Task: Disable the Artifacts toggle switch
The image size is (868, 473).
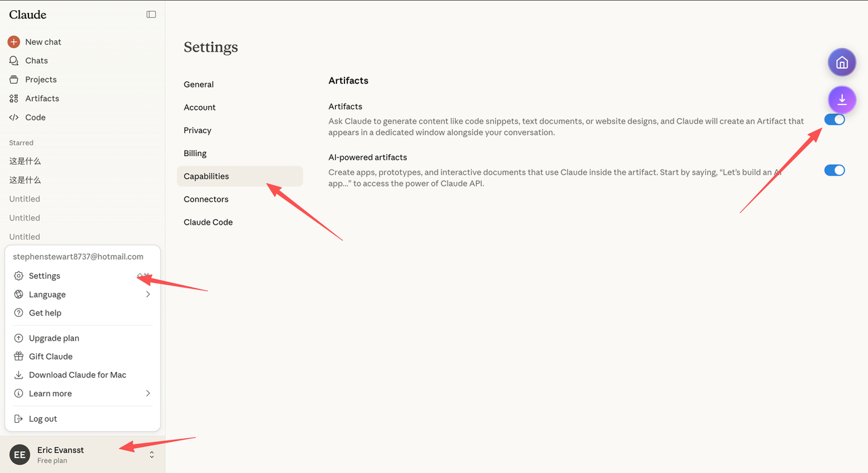Action: pyautogui.click(x=834, y=119)
